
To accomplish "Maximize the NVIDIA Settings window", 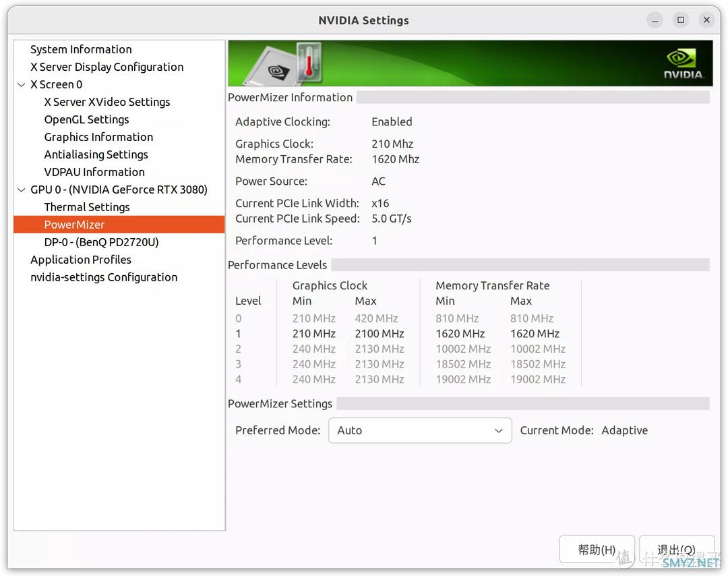I will click(x=681, y=20).
